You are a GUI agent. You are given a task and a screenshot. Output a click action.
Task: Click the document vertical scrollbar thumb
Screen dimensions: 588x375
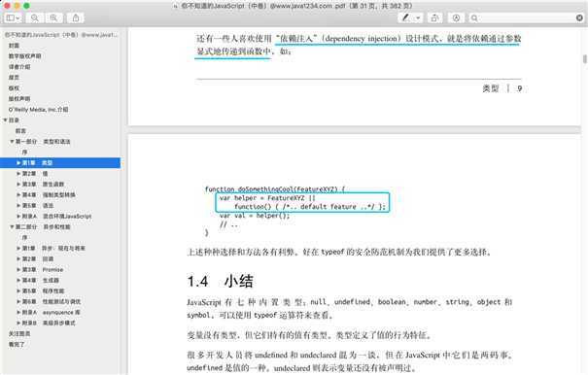(x=585, y=59)
